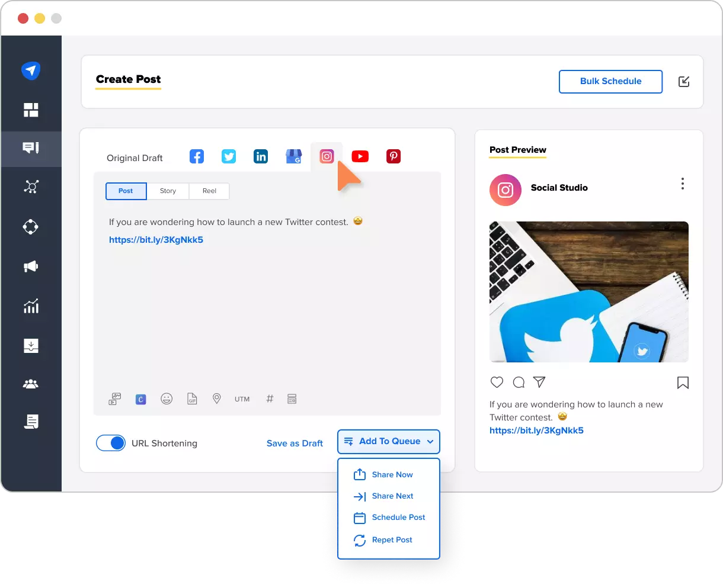Open the bit.ly link in the draft
The height and width of the screenshot is (588, 723).
[x=156, y=239]
